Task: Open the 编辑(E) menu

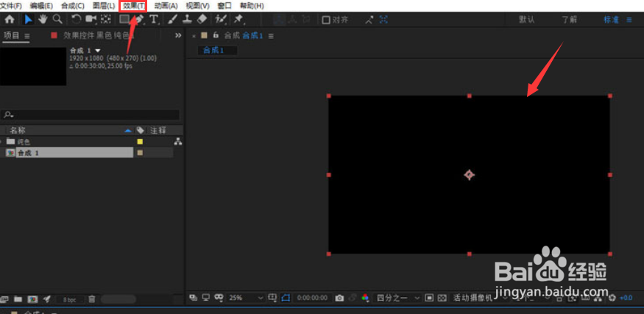Action: click(41, 6)
